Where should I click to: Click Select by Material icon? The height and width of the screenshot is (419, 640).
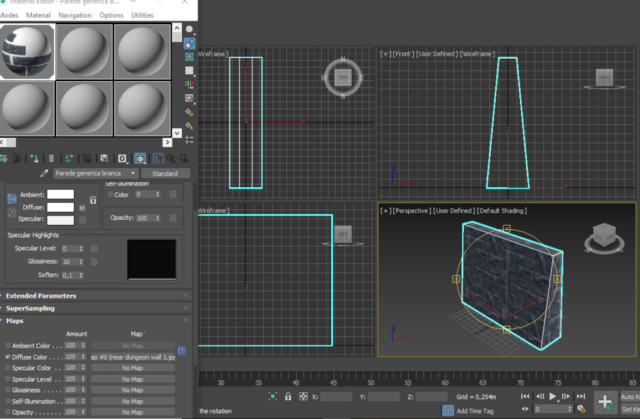[189, 126]
